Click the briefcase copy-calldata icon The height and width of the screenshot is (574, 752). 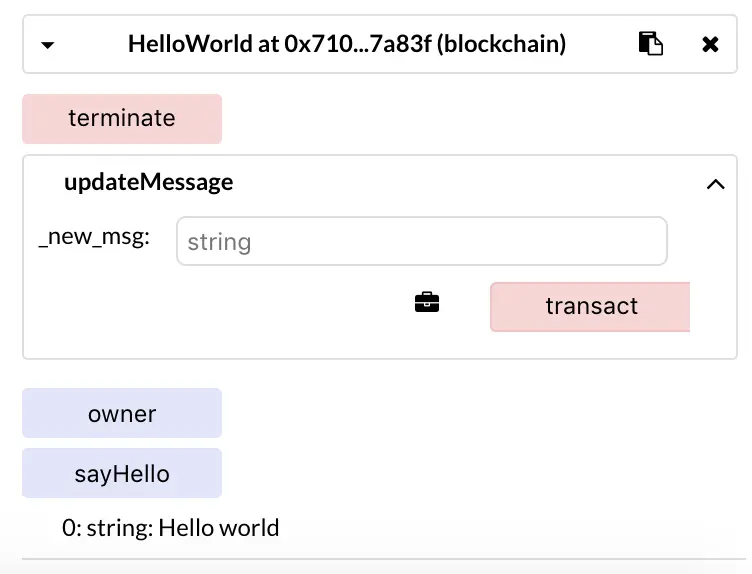pyautogui.click(x=426, y=302)
